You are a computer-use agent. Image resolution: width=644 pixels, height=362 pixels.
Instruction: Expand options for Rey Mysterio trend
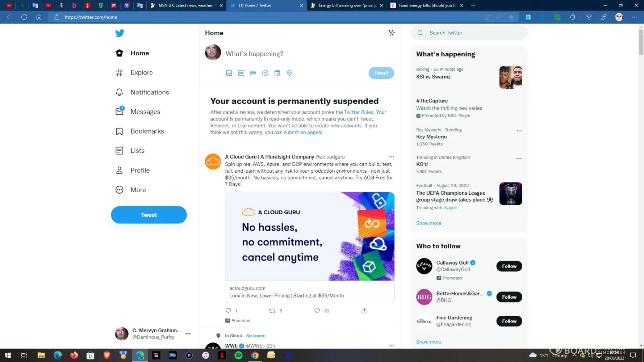[519, 131]
